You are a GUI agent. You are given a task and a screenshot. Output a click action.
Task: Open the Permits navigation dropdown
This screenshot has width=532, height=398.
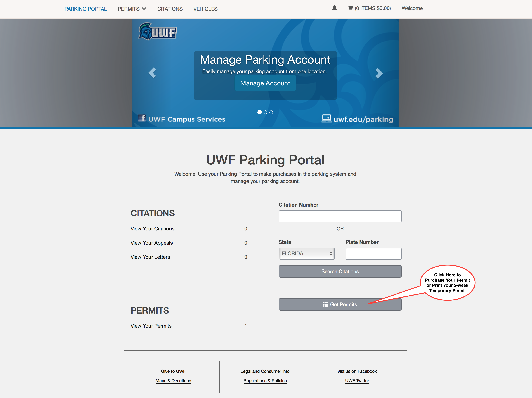coord(132,9)
